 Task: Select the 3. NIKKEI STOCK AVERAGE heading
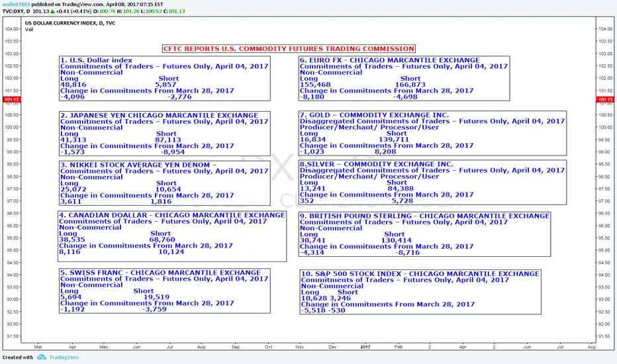[x=138, y=165]
